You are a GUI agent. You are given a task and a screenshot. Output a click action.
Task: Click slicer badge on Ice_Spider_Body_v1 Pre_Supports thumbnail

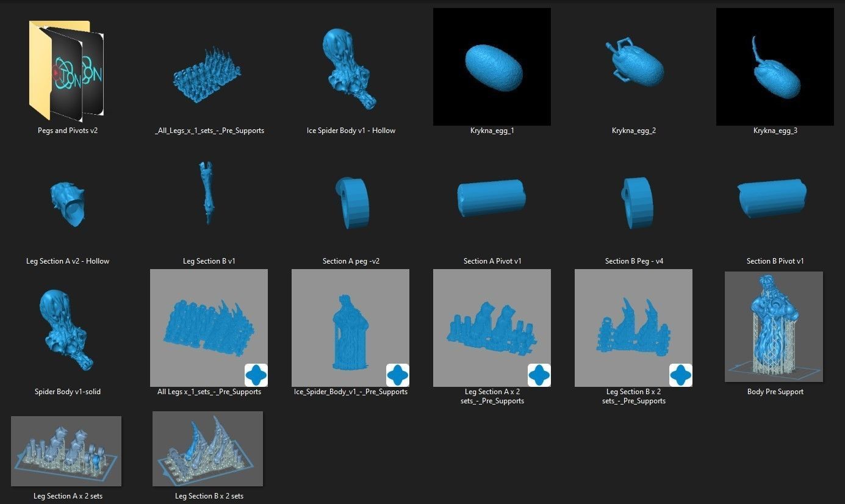[398, 375]
